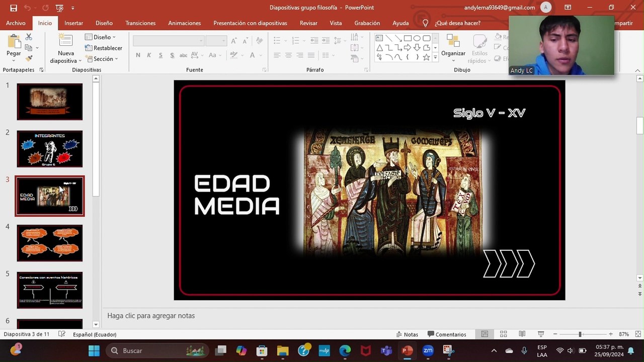Click the Pegar clipboard icon
644x362 pixels.
coord(14,41)
